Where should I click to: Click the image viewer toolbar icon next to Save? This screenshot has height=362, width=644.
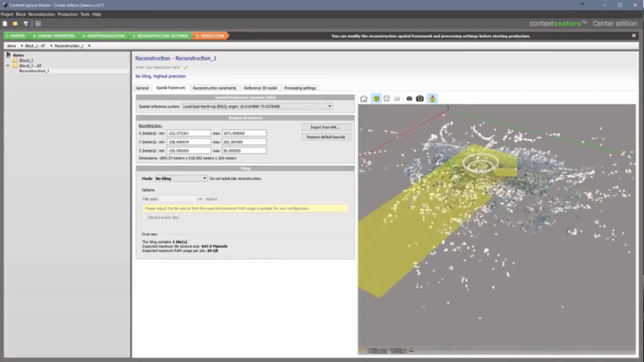(38, 23)
